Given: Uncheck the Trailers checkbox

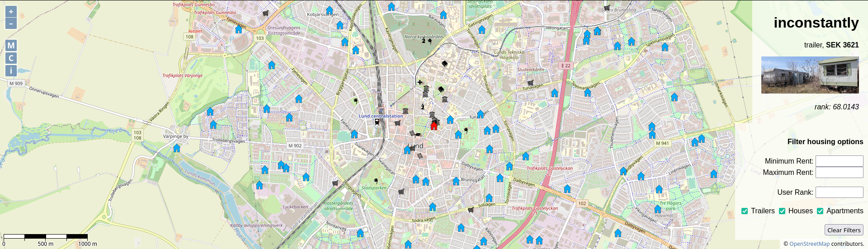Looking at the screenshot, I should tap(745, 211).
